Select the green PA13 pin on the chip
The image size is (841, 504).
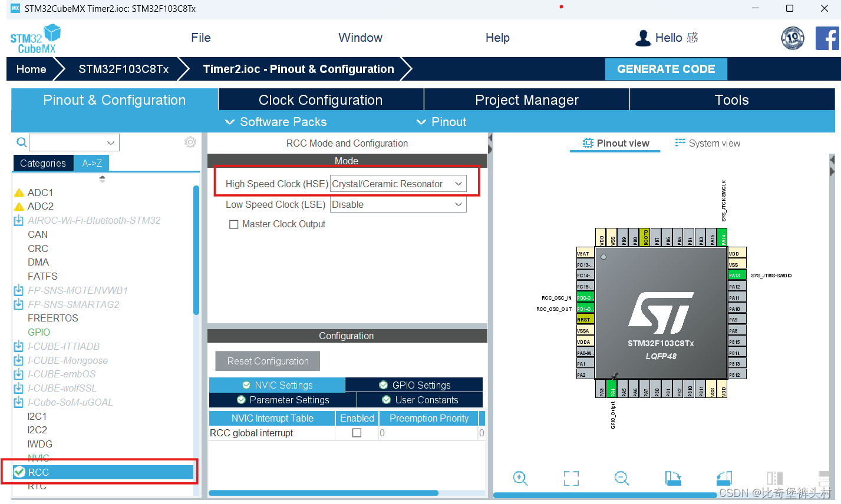(737, 276)
